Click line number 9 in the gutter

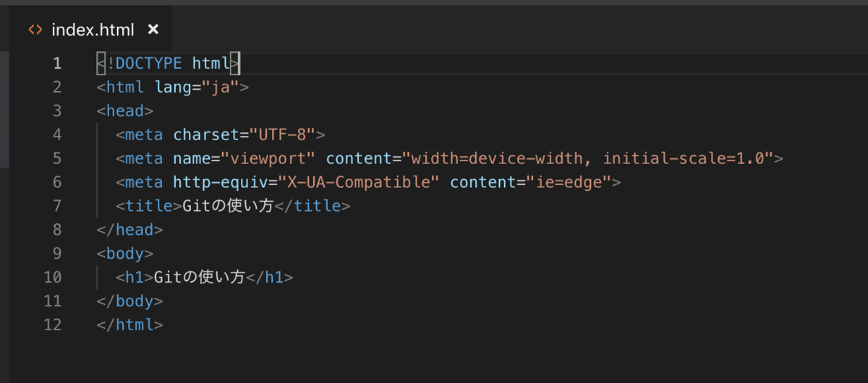click(x=57, y=254)
